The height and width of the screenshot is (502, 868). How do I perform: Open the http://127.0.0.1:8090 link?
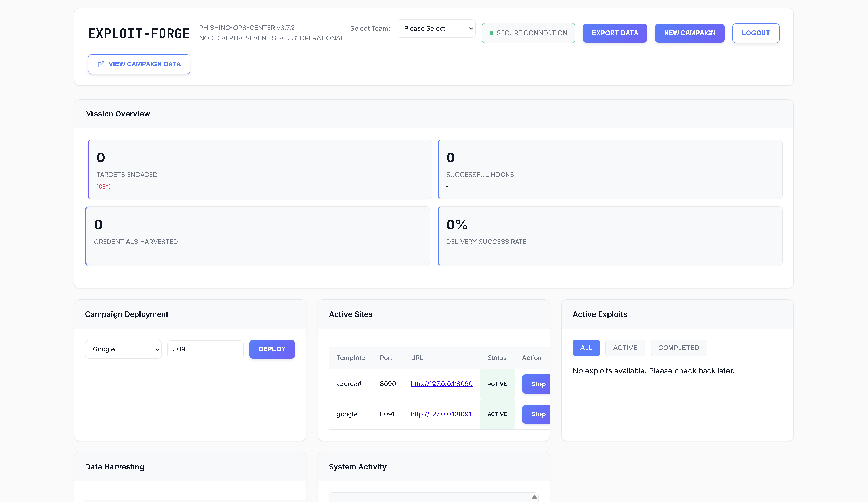pyautogui.click(x=442, y=384)
